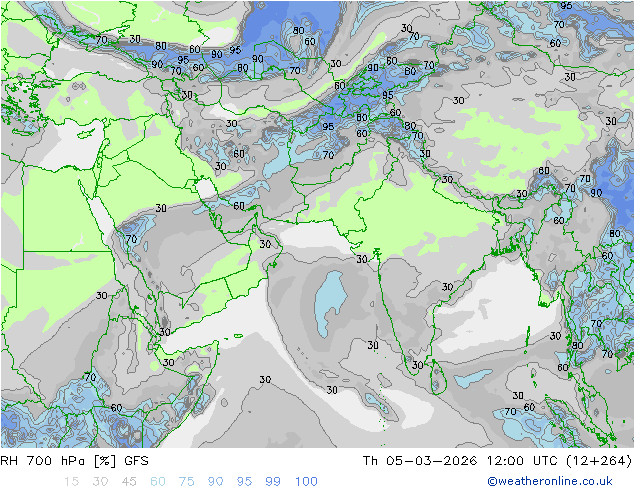Click legend value 45

tap(129, 482)
